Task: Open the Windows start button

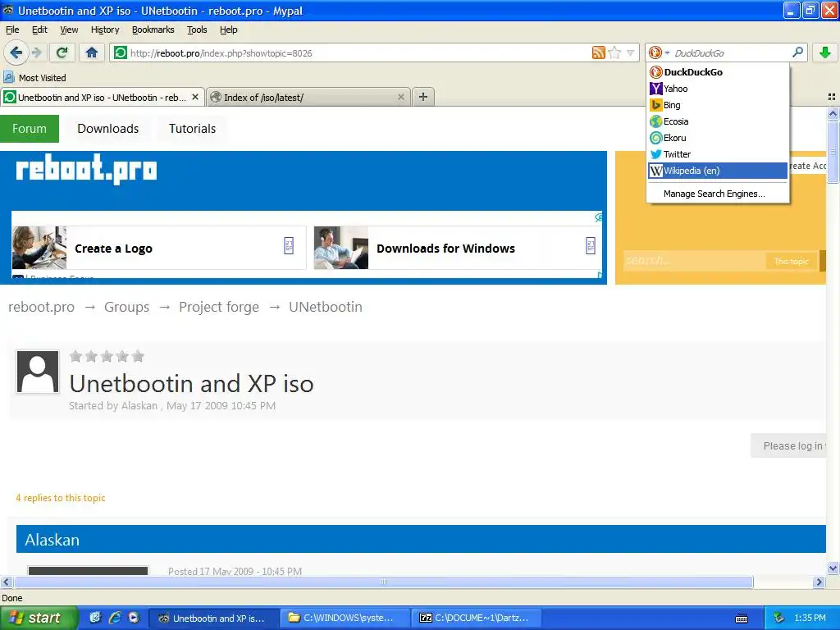Action: coord(39,618)
